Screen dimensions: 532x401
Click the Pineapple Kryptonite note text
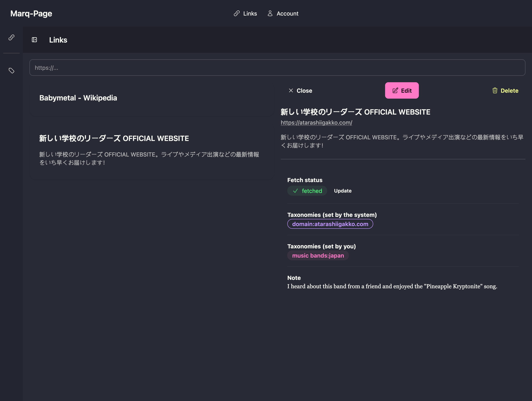coord(392,286)
